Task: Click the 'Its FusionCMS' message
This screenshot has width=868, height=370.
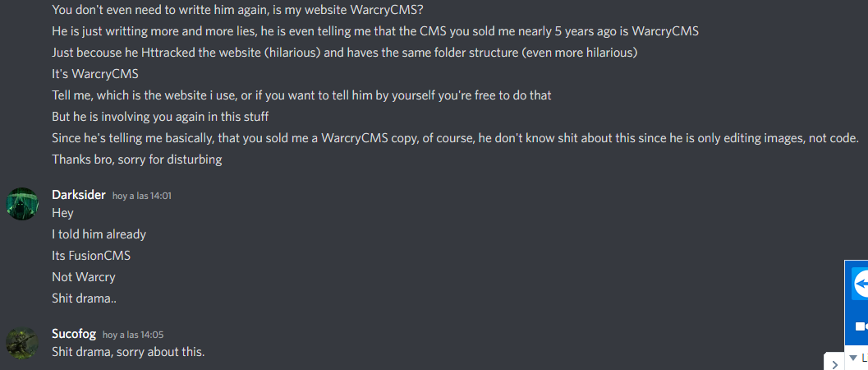Action: [91, 256]
